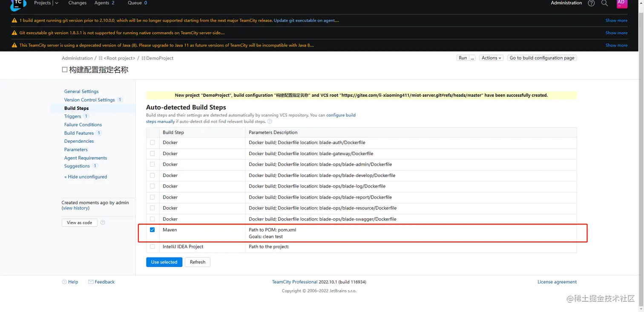Viewport: 644px width, 312px height.
Task: Open Parameters in sidebar
Action: click(x=76, y=150)
